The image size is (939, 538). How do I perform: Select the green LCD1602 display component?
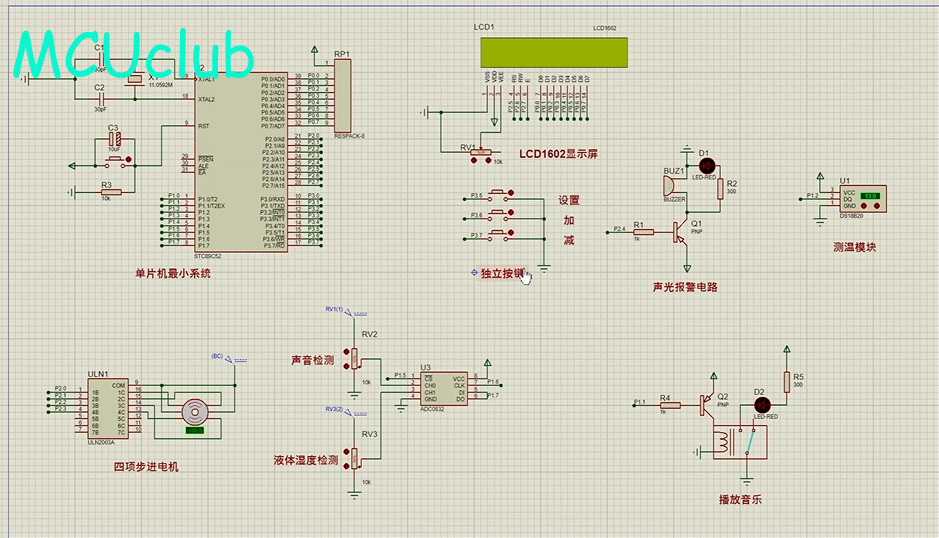tap(553, 52)
